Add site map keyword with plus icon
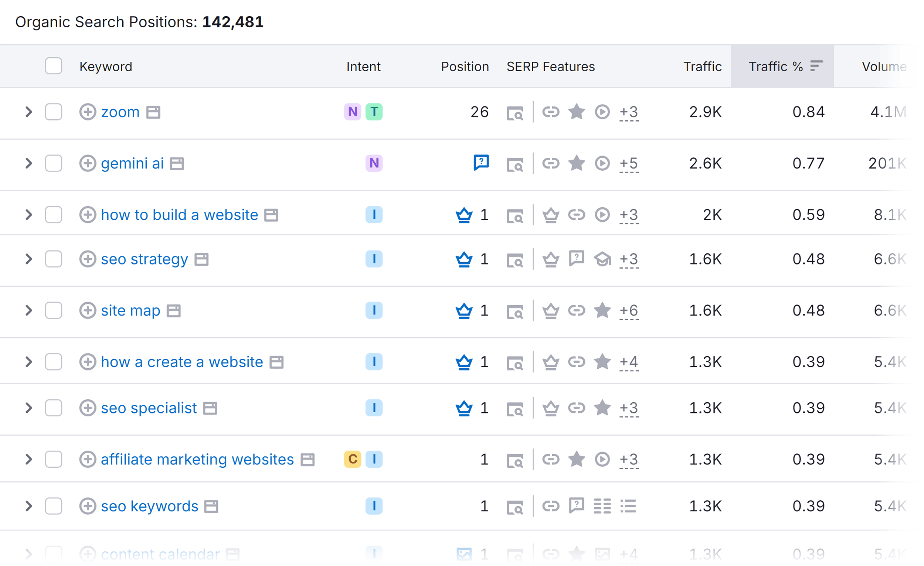Viewport: 924px width, 566px height. point(87,310)
